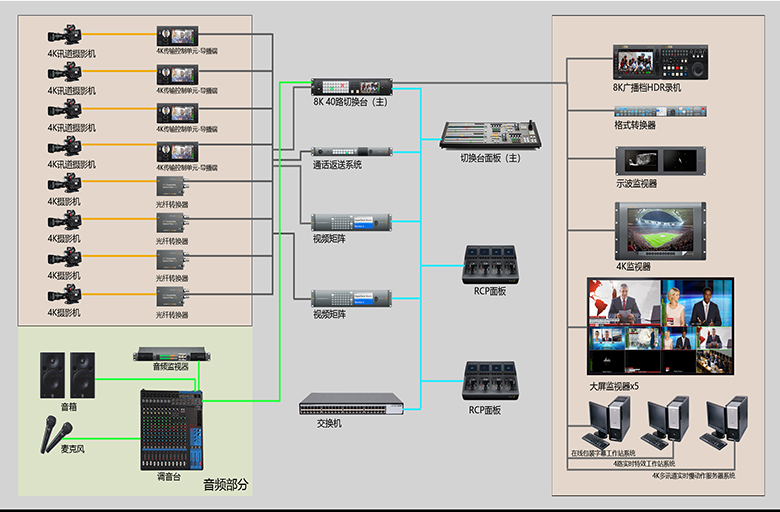The image size is (780, 512).
Task: Click the 切换台面板（主） control panel
Action: (490, 135)
